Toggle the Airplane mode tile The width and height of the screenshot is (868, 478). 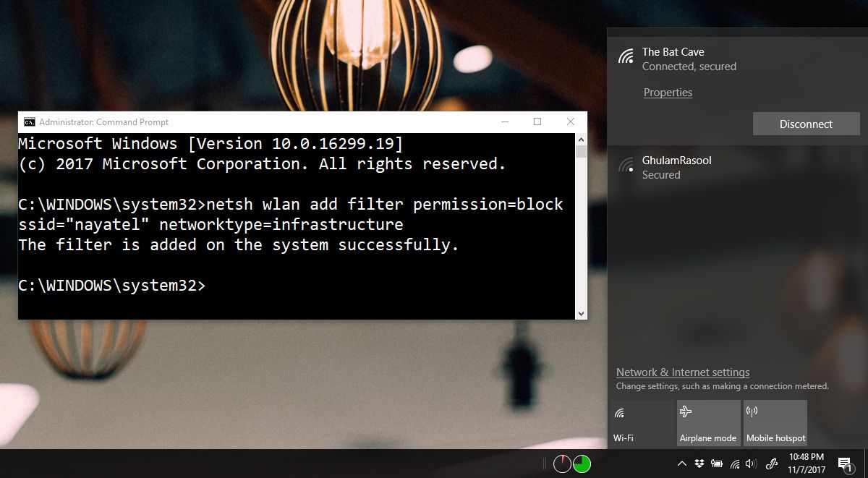709,423
